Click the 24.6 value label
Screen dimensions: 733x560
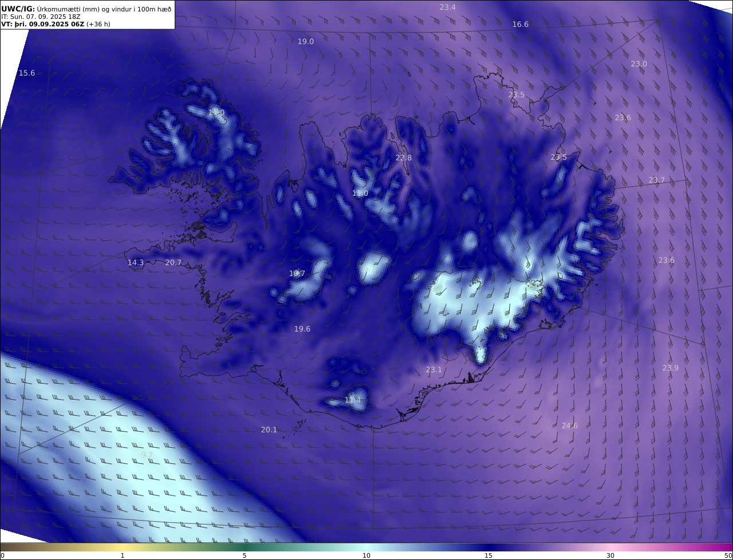pyautogui.click(x=570, y=425)
